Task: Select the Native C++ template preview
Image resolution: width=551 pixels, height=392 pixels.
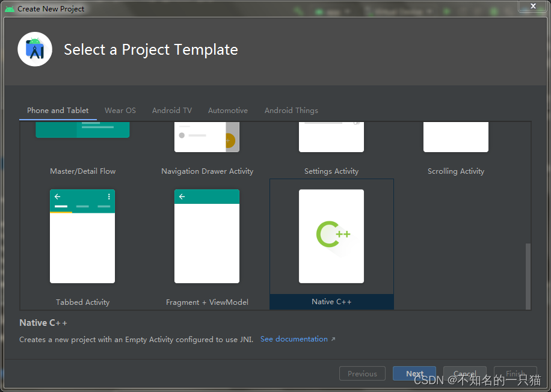Action: [x=331, y=236]
